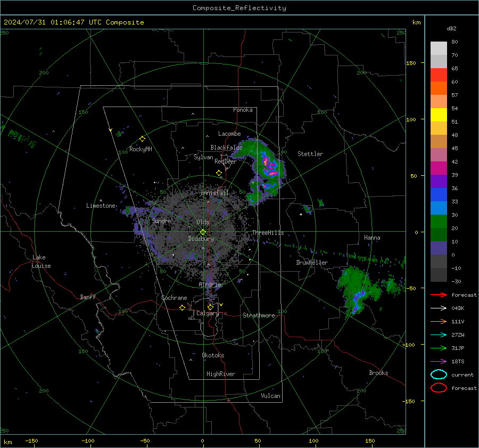Click the yellow diamond marker below RedDeer
The height and width of the screenshot is (448, 479).
tap(219, 173)
